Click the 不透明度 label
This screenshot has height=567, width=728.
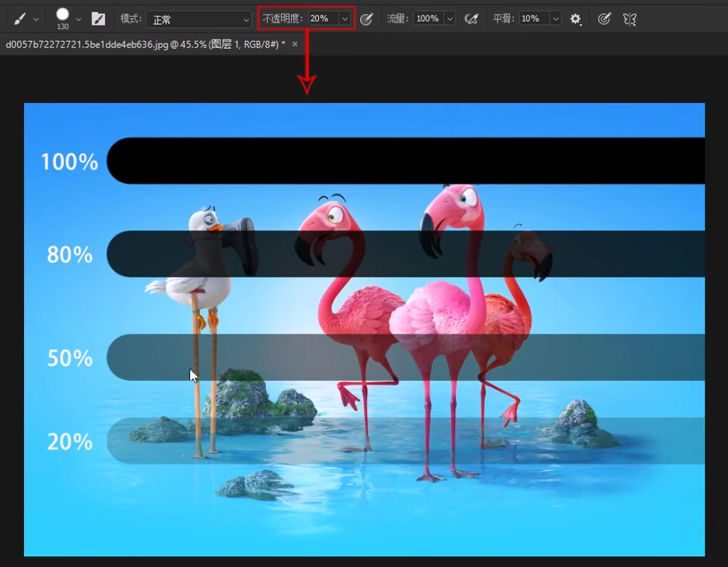click(283, 19)
